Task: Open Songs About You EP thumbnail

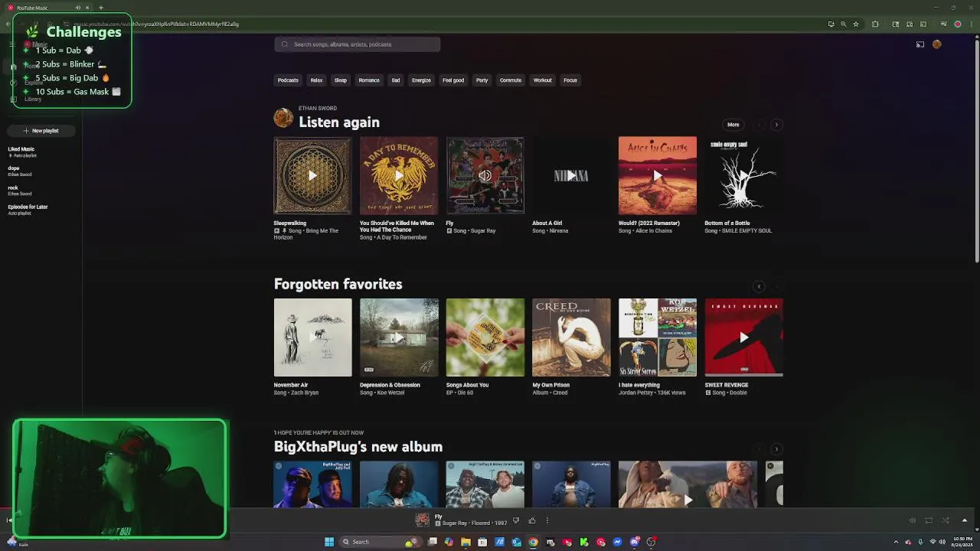Action: 485,337
